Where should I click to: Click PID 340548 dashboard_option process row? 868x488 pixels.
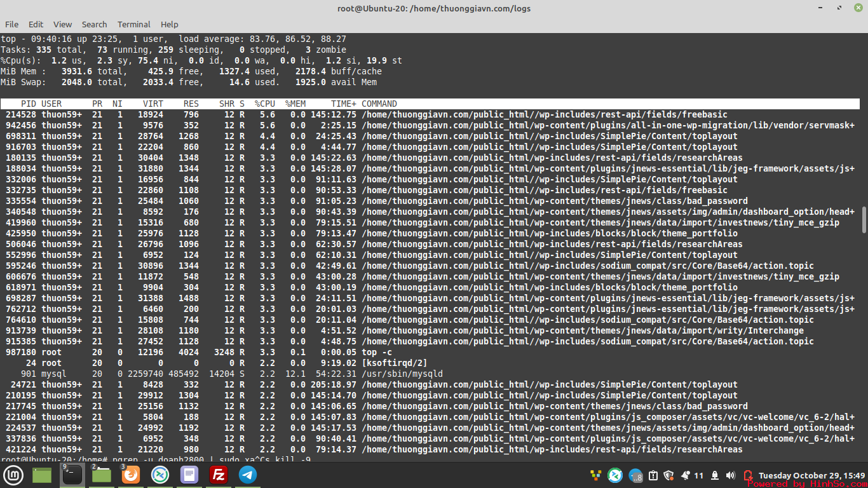(430, 212)
